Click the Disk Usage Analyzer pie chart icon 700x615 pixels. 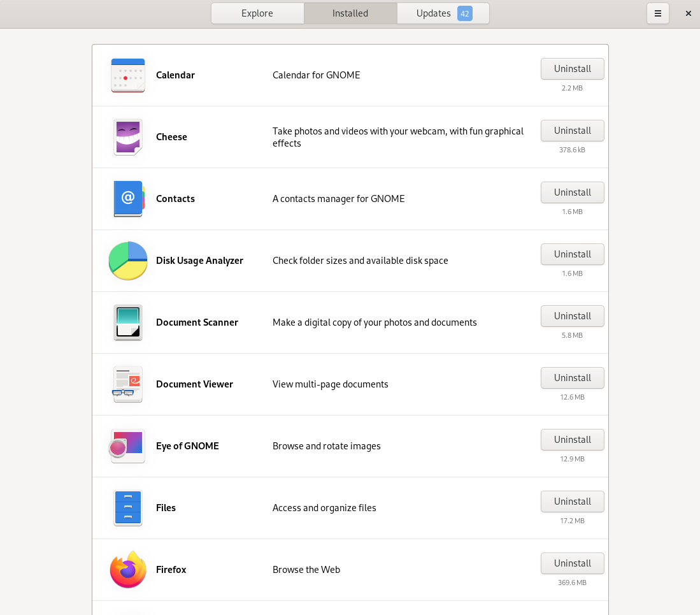click(x=127, y=261)
